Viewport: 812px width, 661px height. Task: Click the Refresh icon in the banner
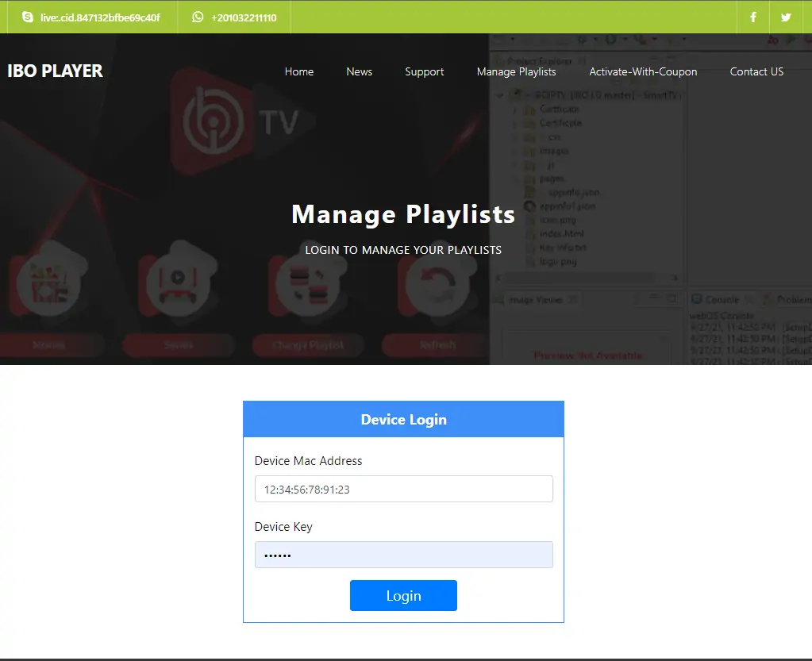[437, 287]
